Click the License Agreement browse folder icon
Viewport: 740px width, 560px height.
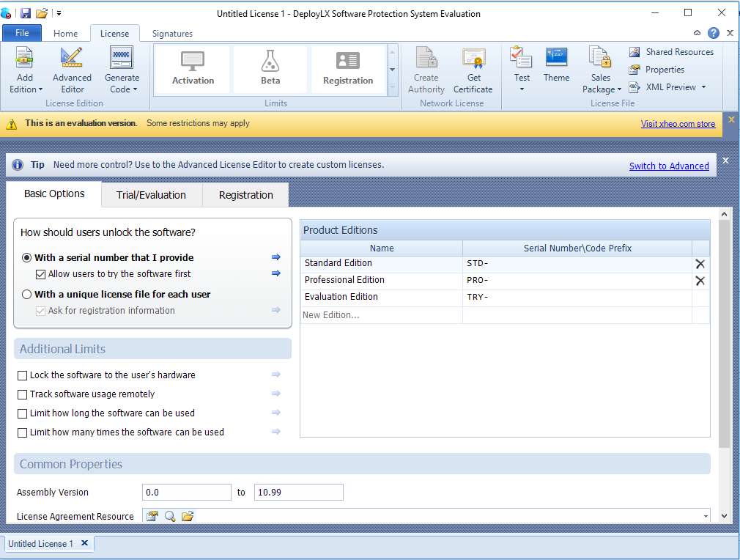pos(188,516)
